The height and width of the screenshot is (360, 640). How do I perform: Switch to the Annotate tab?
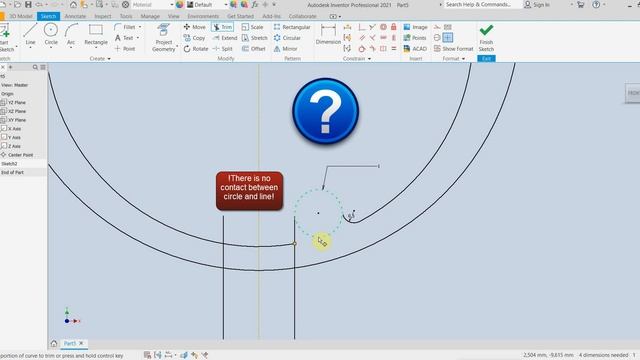[75, 16]
